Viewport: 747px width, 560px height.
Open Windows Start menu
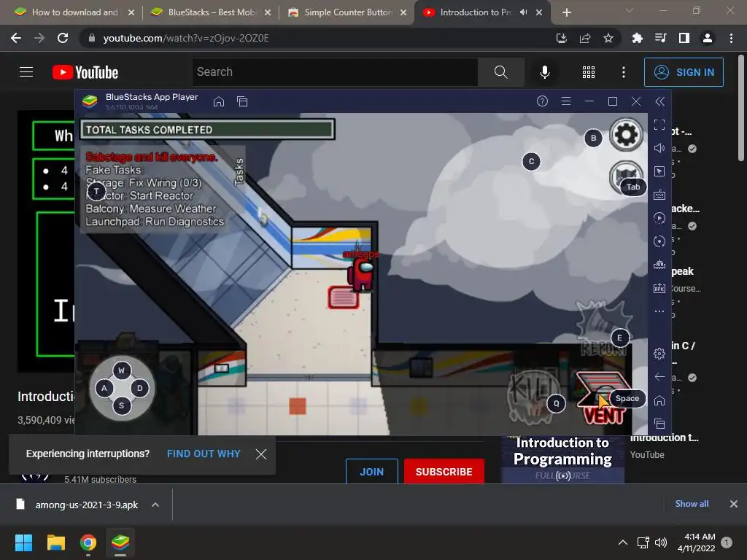[23, 542]
